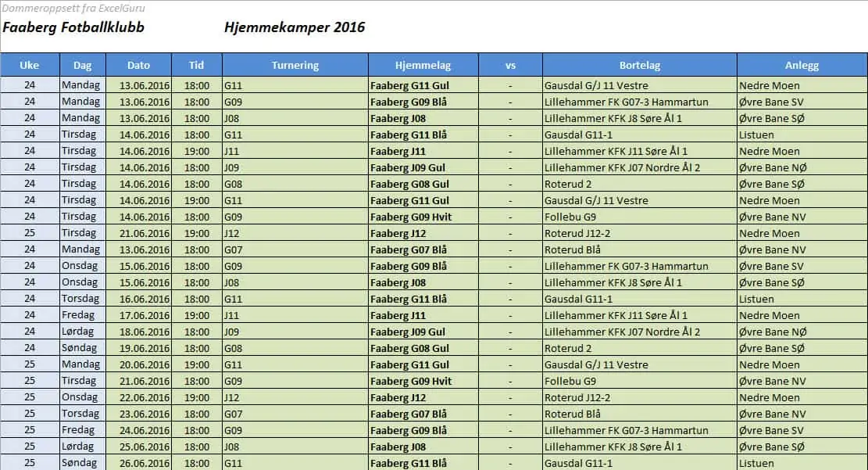Click Faaberg J09 Gul in the 18.06.2016 row
Viewport: 868px width, 470px height.
pyautogui.click(x=408, y=332)
